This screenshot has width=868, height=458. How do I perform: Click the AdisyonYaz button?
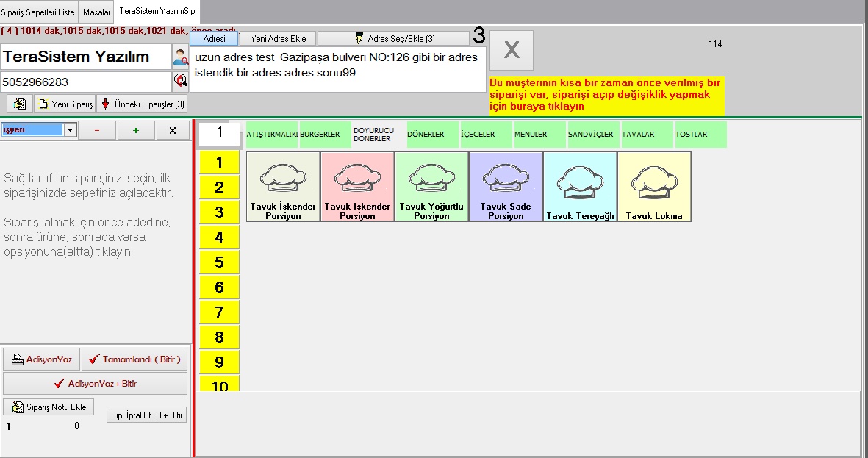tap(41, 359)
